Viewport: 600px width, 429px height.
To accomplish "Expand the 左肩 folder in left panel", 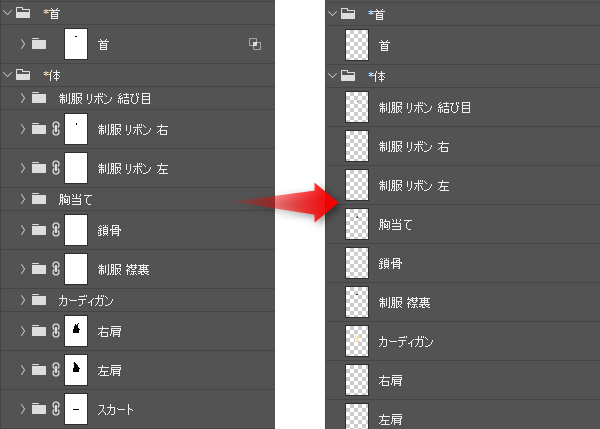I will (23, 370).
